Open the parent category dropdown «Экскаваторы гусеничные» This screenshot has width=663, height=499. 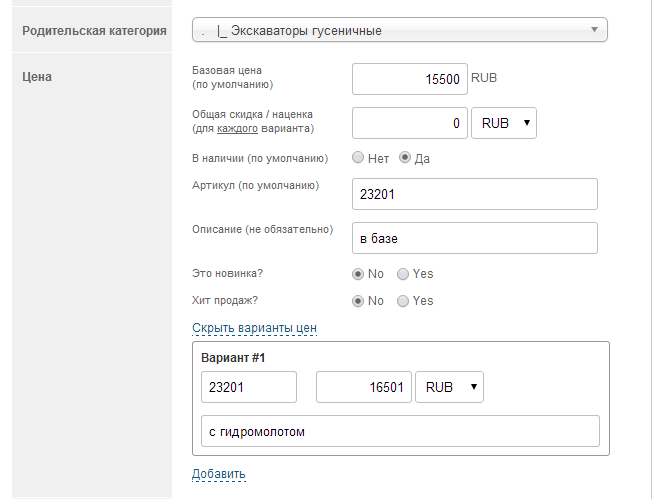pyautogui.click(x=400, y=30)
